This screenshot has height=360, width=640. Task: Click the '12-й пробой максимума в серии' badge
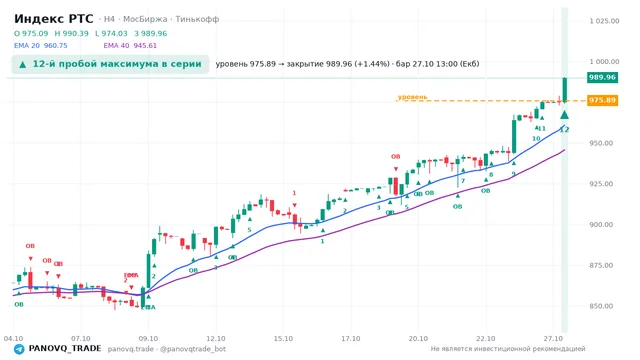pyautogui.click(x=110, y=64)
